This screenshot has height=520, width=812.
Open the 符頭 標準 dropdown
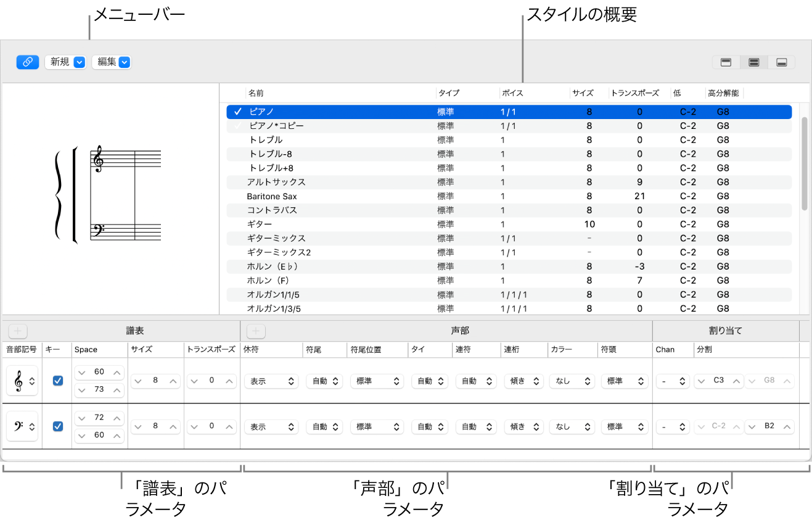click(x=625, y=381)
